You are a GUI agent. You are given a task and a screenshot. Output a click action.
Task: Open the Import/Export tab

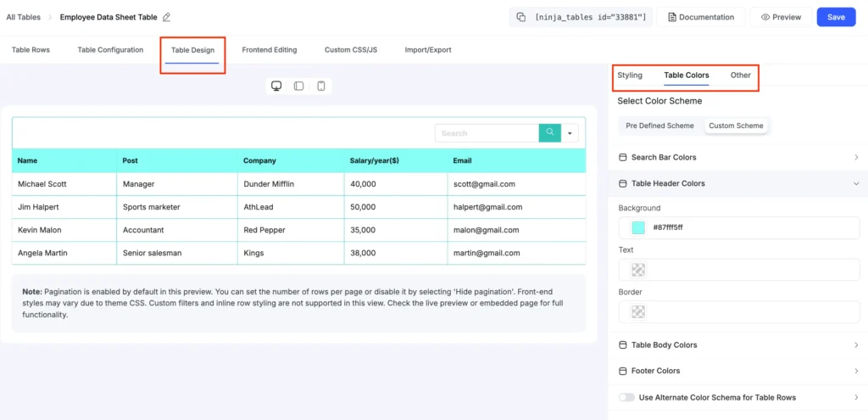pos(428,50)
